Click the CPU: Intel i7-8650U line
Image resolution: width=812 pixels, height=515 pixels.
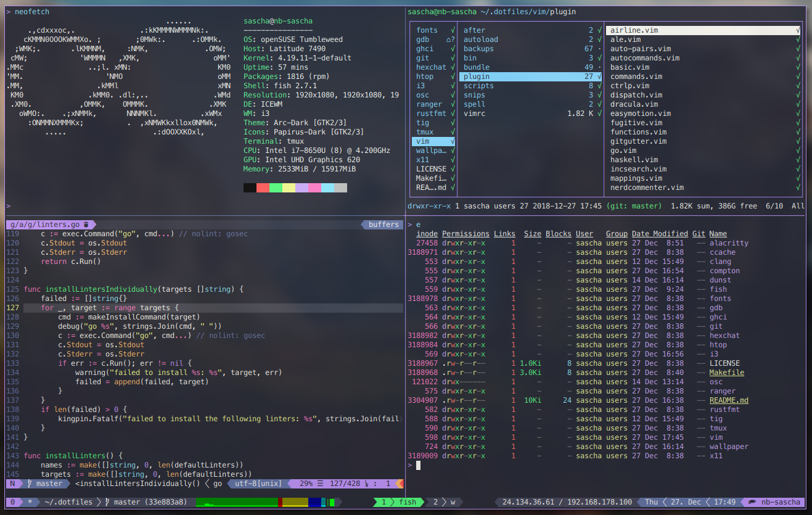pos(317,150)
